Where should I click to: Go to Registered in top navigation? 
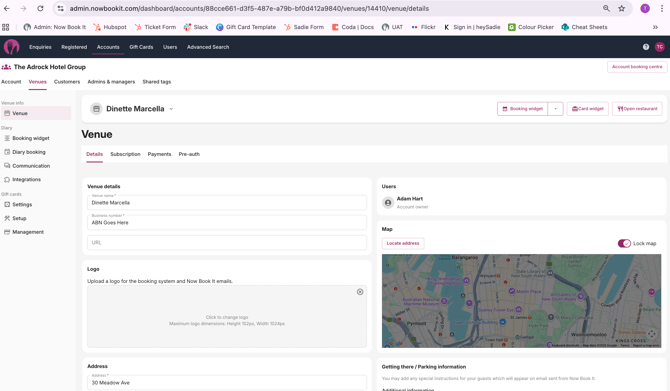74,47
